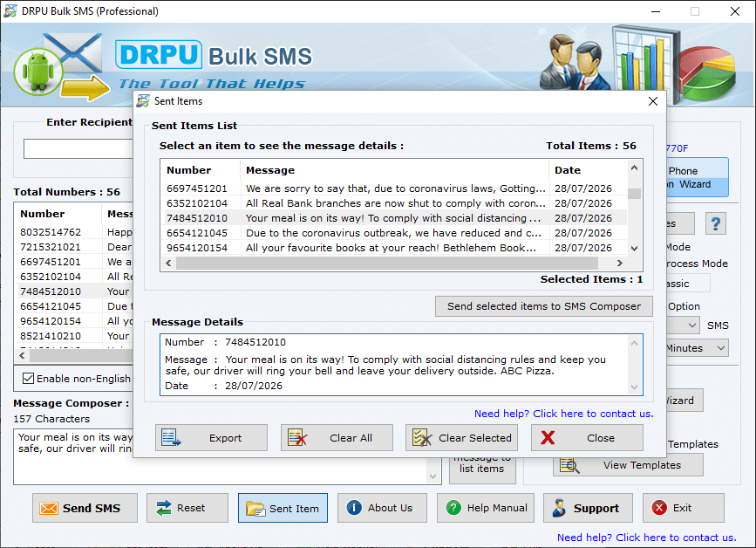Image resolution: width=756 pixels, height=548 pixels.
Task: Click the sent list scroll-down arrow
Action: click(635, 249)
